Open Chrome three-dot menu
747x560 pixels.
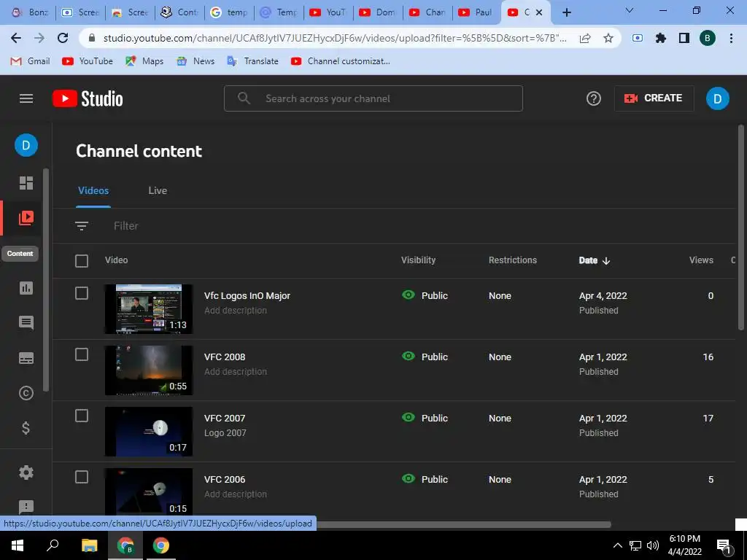[x=731, y=38]
